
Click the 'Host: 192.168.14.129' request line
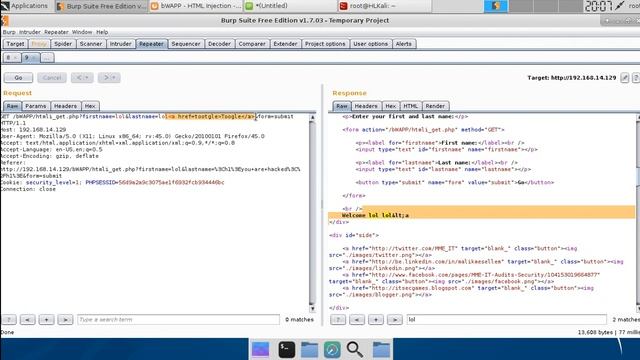[x=33, y=129]
